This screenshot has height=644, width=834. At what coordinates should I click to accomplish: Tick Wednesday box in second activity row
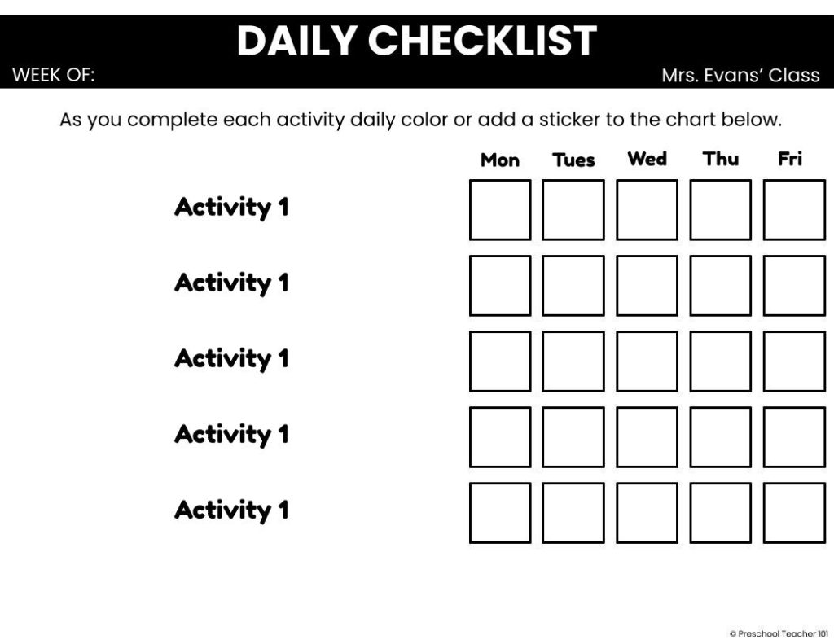647,286
